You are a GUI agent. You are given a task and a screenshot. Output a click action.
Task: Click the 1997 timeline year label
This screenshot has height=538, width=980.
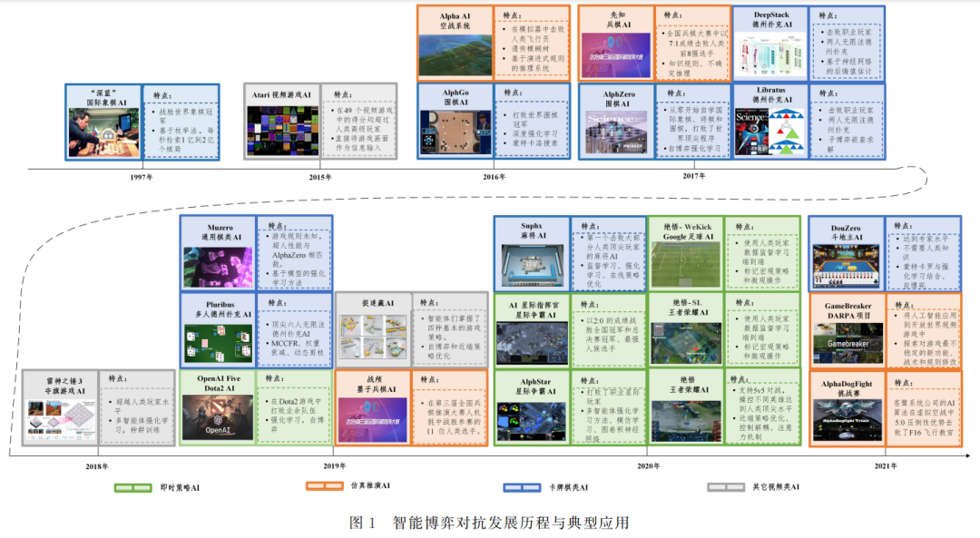tap(142, 177)
